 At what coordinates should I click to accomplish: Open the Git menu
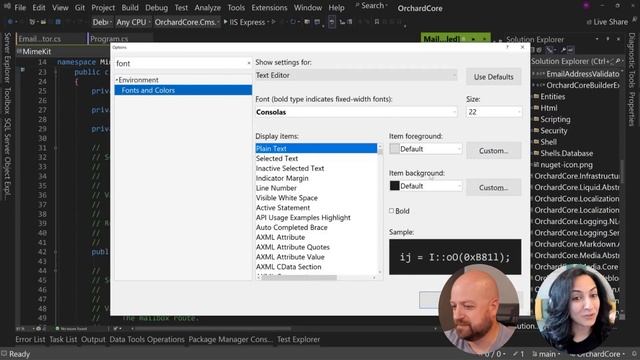[80, 7]
